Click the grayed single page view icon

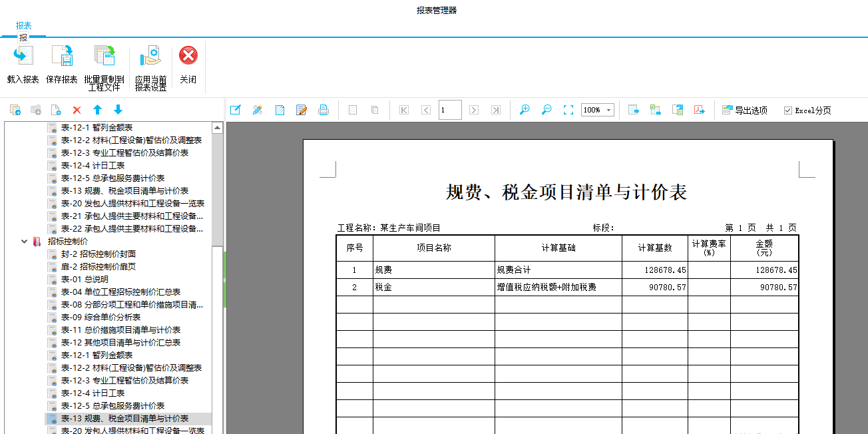tap(353, 110)
